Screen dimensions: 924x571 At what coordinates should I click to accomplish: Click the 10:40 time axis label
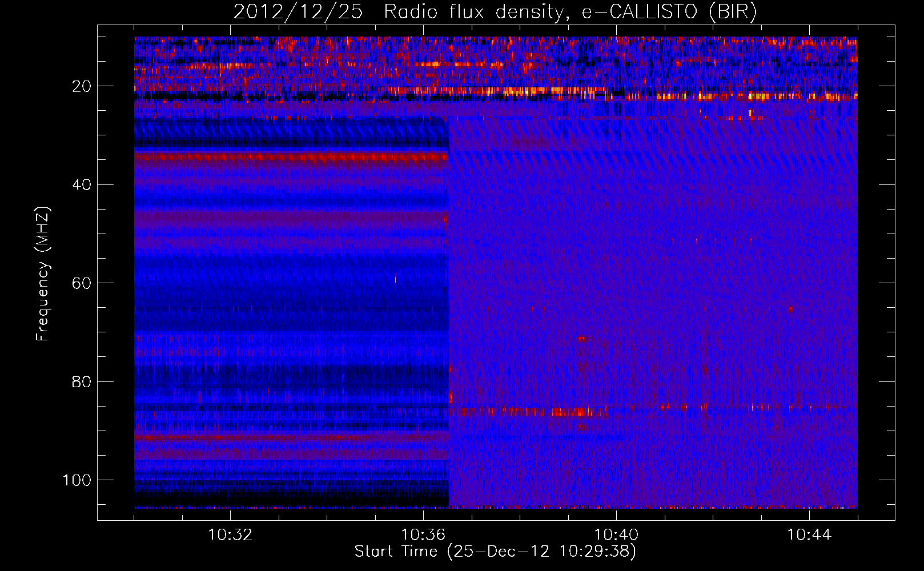(616, 535)
